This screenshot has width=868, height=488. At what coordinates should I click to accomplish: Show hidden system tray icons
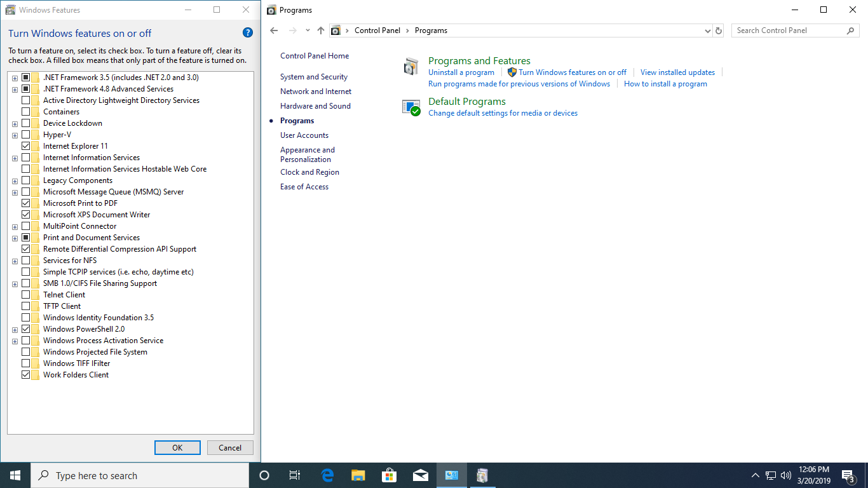coord(755,475)
